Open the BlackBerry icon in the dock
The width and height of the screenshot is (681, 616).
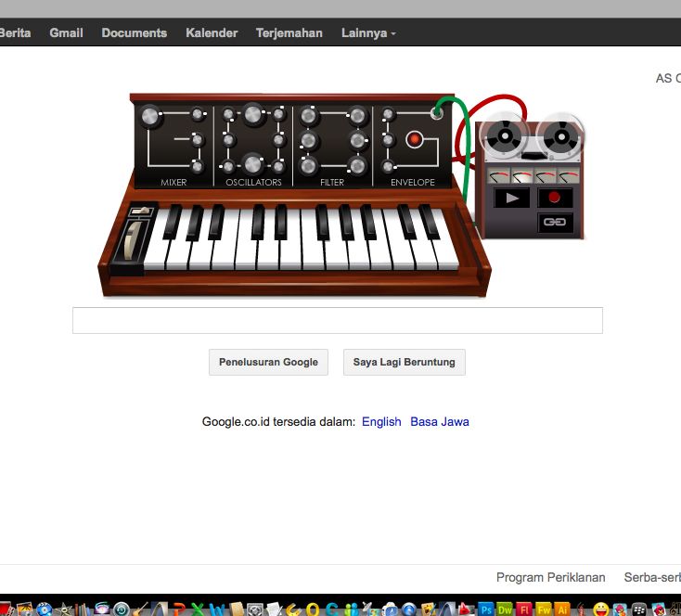pyautogui.click(x=639, y=610)
